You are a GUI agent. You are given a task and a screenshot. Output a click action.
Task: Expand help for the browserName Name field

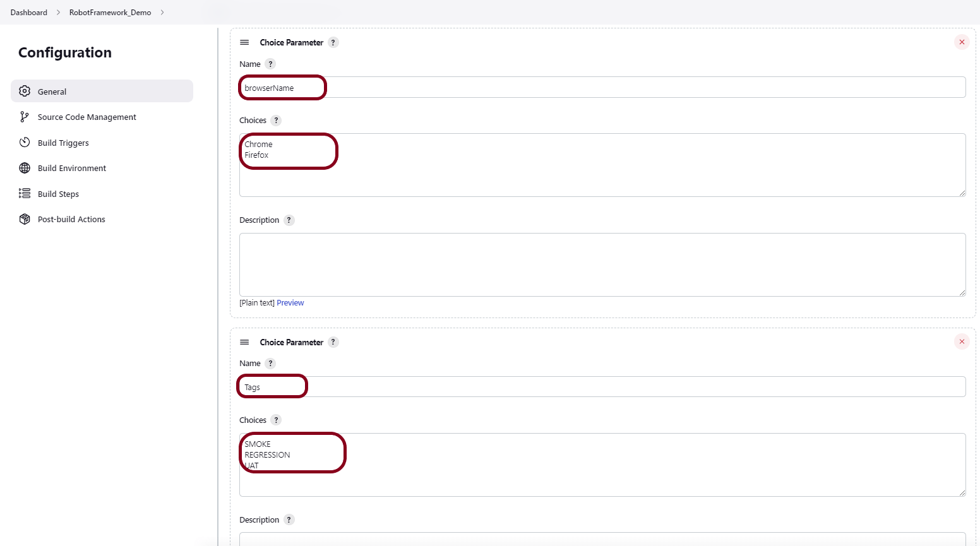[271, 64]
